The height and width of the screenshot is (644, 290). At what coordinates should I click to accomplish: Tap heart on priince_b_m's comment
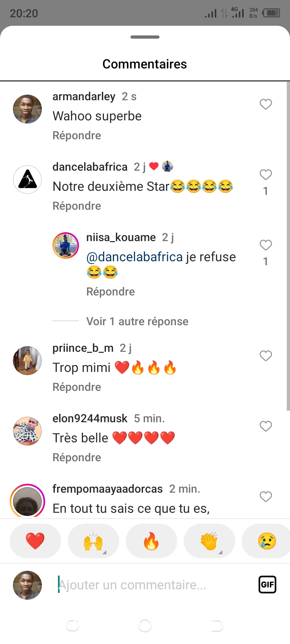[x=265, y=356]
